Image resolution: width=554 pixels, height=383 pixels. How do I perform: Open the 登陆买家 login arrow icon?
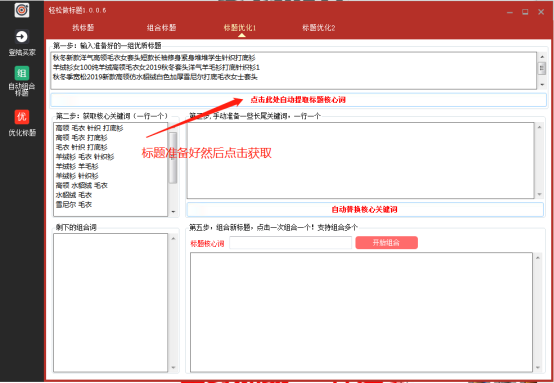point(22,37)
